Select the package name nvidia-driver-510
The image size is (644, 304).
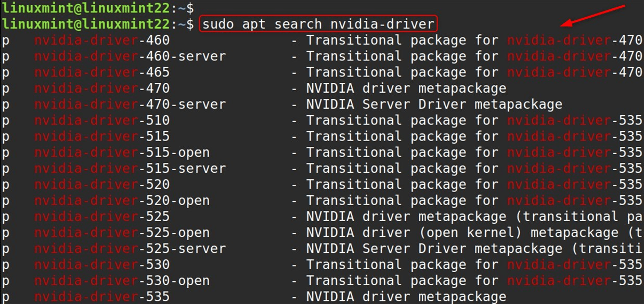pyautogui.click(x=102, y=121)
